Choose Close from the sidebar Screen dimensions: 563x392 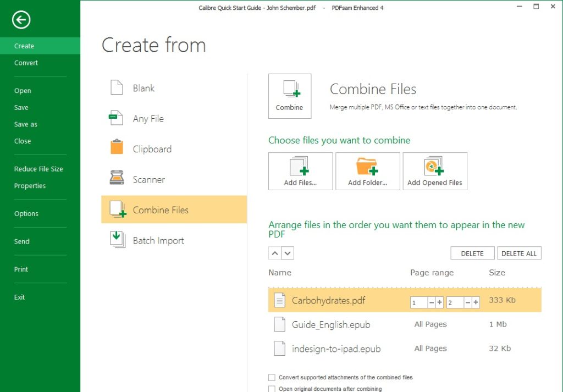click(x=23, y=141)
